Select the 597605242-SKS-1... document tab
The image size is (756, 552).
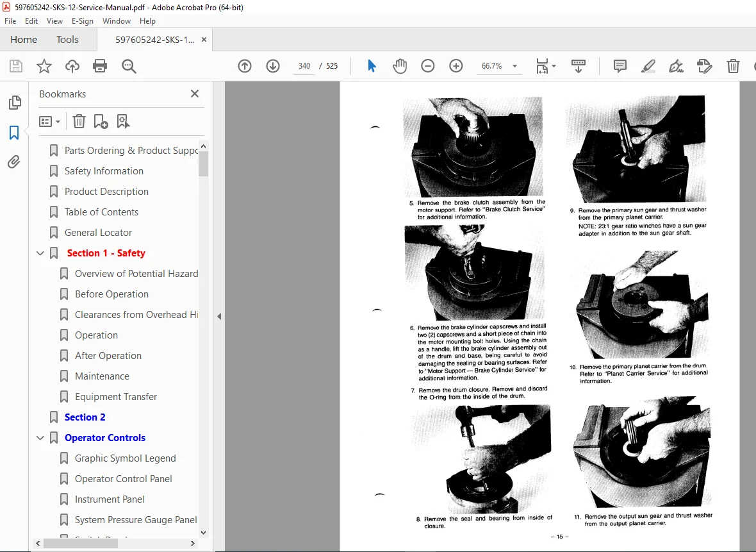click(154, 40)
